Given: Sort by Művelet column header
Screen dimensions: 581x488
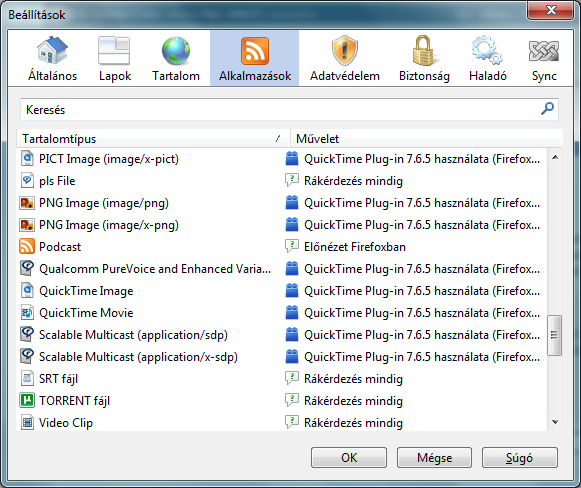Looking at the screenshot, I should click(426, 139).
